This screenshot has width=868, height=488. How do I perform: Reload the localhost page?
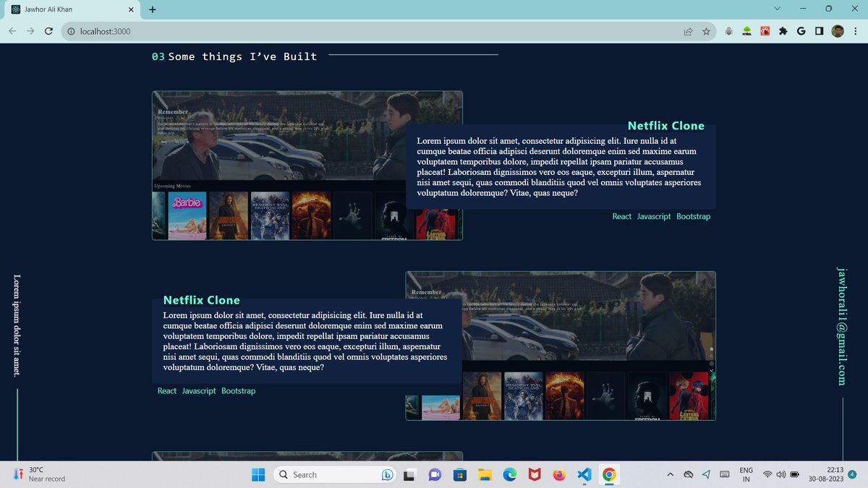coord(48,32)
